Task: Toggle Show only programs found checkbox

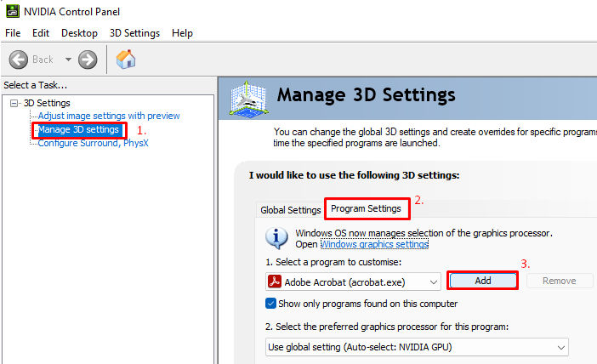Action: (271, 304)
